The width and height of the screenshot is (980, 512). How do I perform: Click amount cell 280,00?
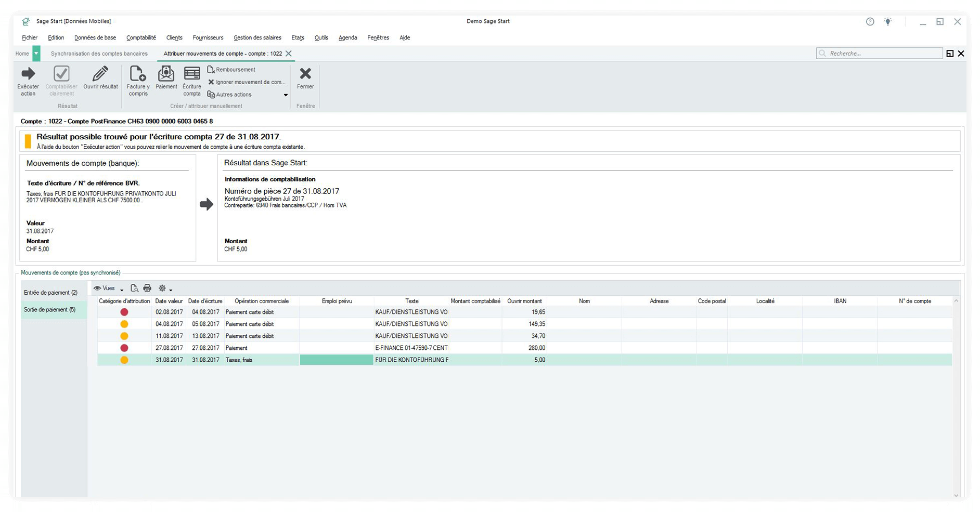click(524, 348)
